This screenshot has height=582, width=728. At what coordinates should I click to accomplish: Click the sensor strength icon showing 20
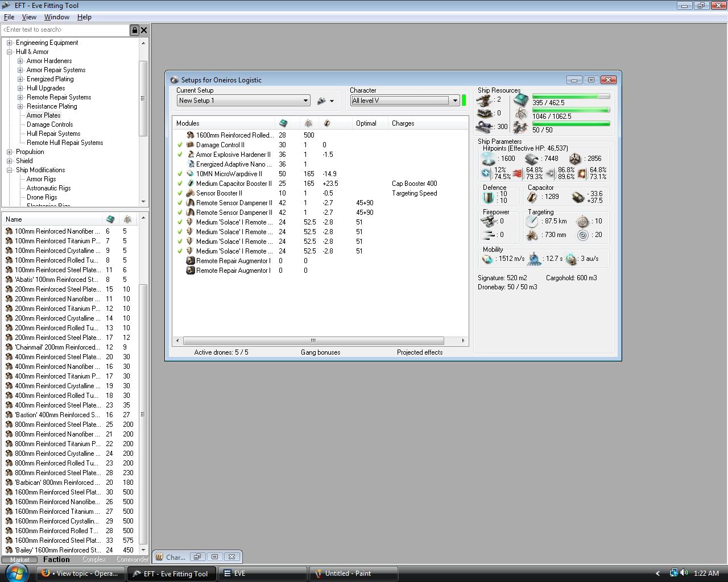click(582, 235)
